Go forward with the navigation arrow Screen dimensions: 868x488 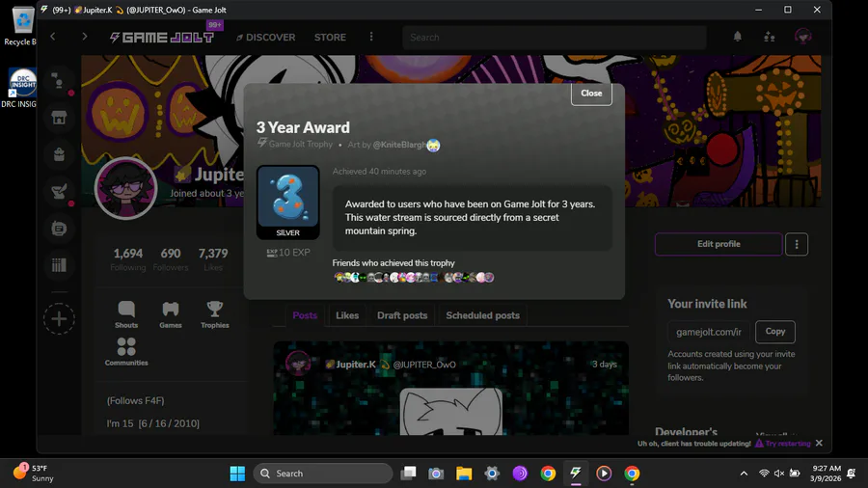pos(84,37)
